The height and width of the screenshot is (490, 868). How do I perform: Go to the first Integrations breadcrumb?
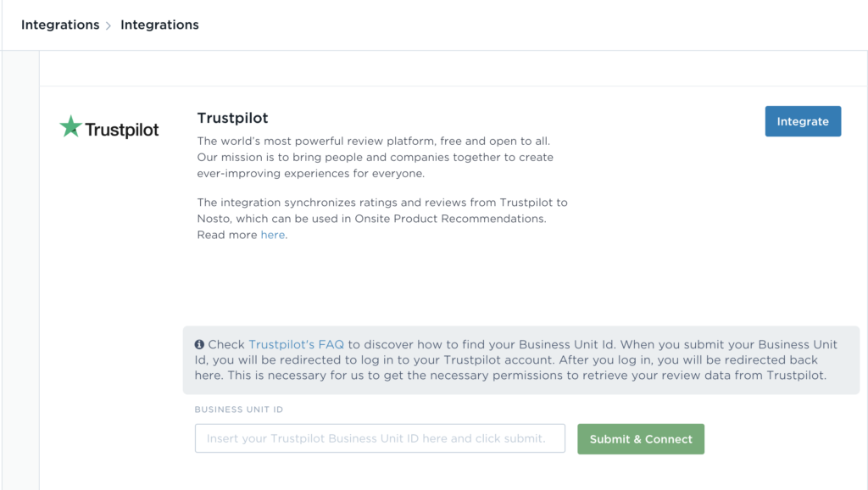click(60, 25)
